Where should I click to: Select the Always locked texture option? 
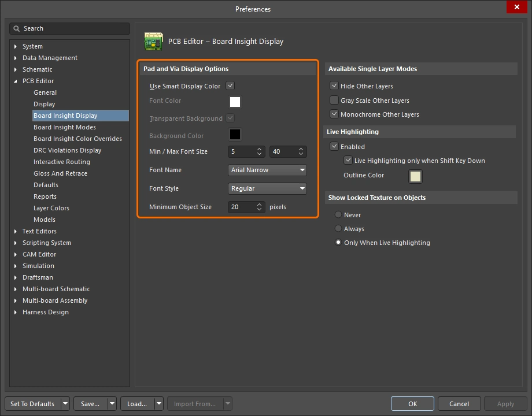point(338,229)
